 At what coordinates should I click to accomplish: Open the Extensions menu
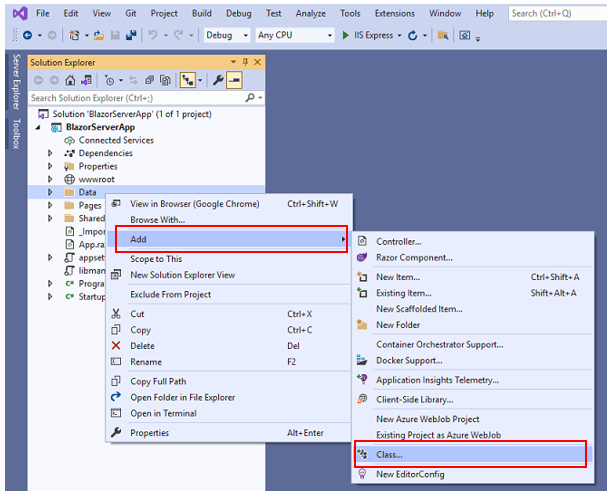394,14
